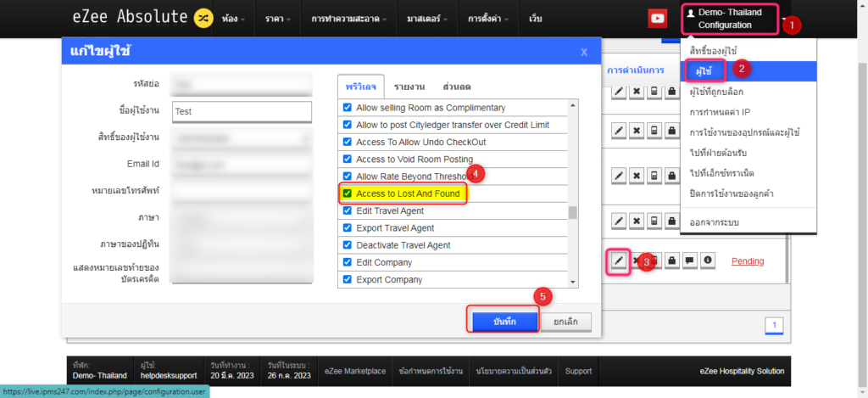The image size is (868, 398).
Task: Open the ภาษา select box
Action: tap(242, 218)
